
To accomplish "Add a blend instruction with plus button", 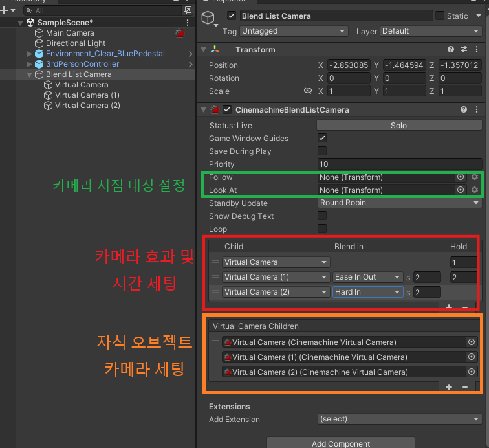I will click(449, 307).
